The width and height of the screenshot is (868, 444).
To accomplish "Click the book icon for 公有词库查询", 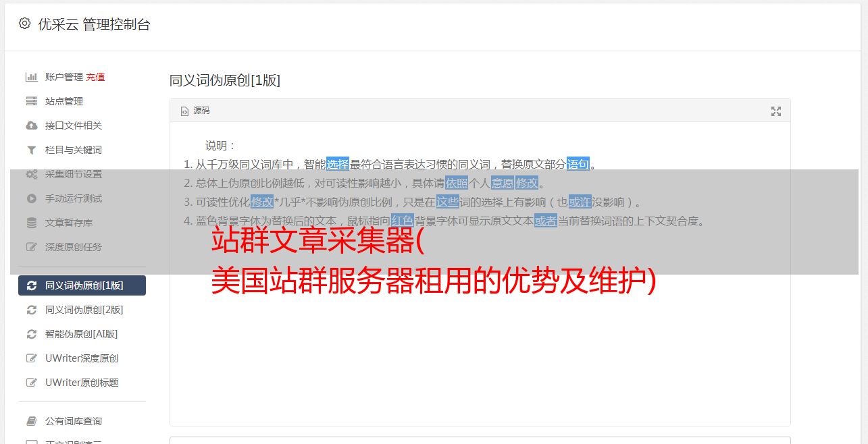I will coord(31,421).
